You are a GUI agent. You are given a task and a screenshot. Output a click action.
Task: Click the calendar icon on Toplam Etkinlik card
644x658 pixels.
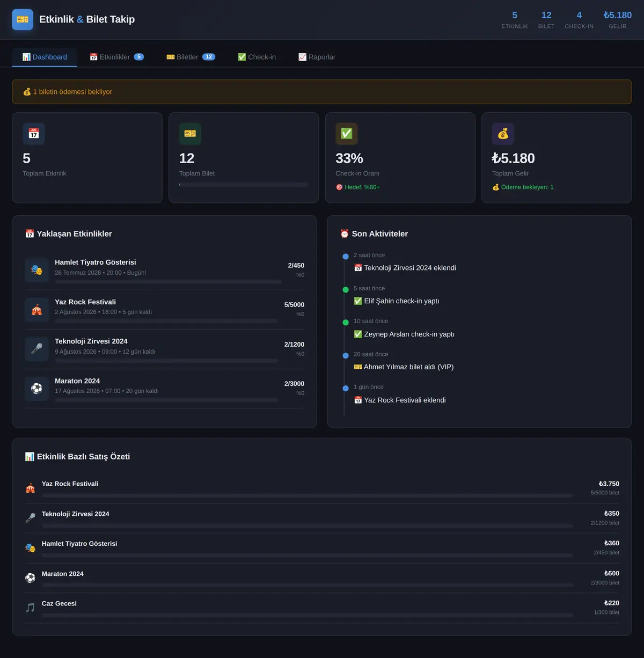point(34,134)
